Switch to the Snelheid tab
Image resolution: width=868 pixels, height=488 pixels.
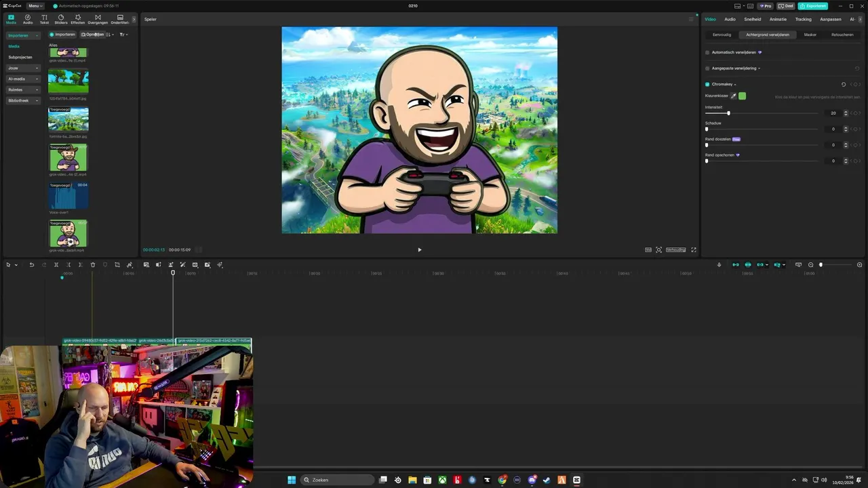752,19
